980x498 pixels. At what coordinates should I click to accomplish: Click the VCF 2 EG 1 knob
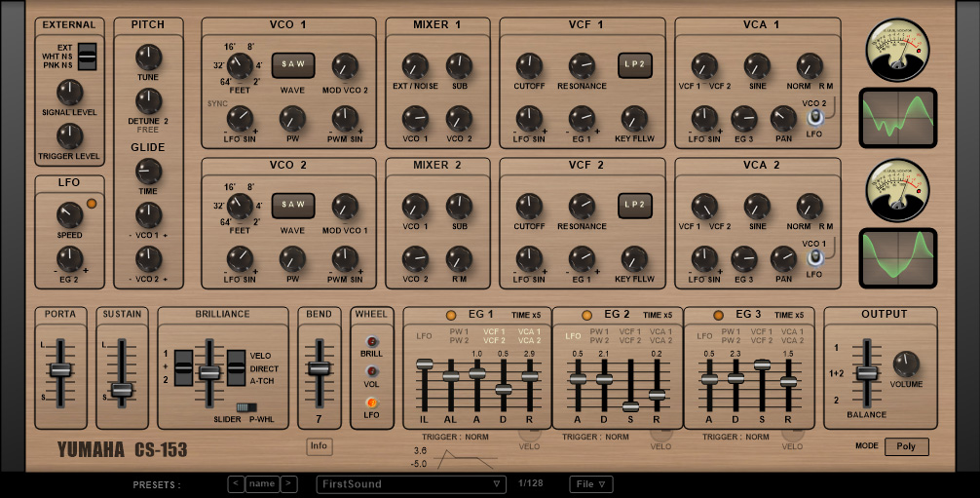tap(582, 258)
